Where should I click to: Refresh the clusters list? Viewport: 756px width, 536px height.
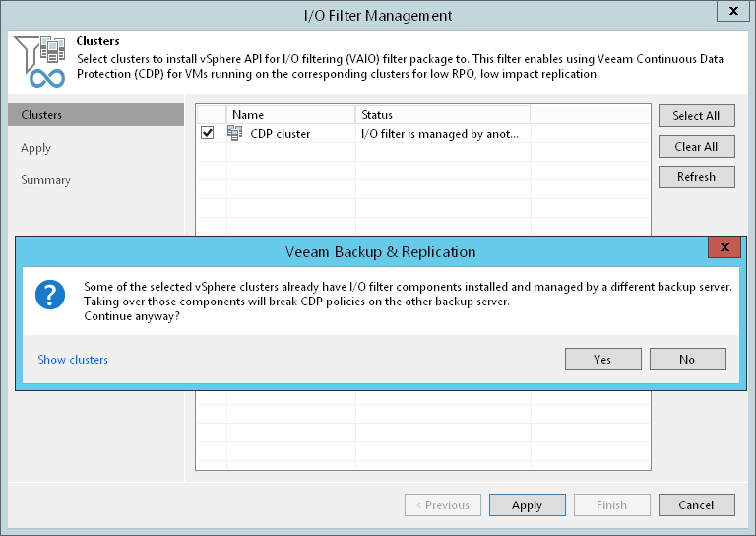[x=697, y=177]
